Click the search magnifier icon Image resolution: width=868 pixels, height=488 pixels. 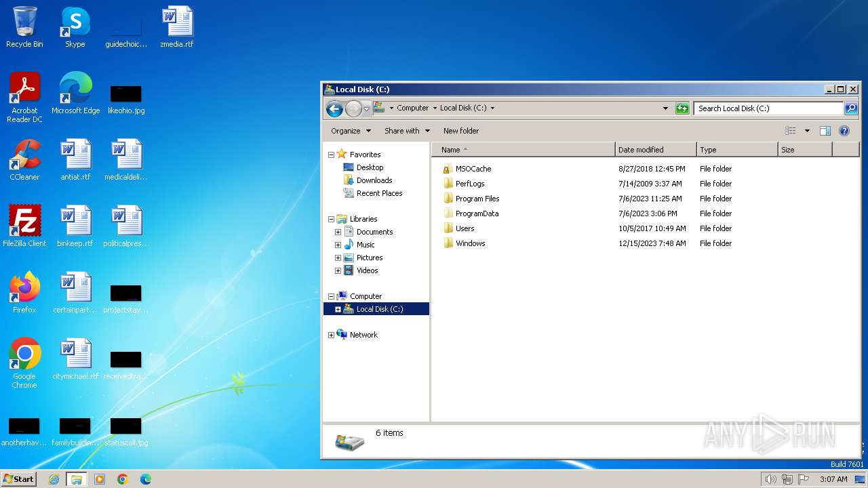[851, 108]
